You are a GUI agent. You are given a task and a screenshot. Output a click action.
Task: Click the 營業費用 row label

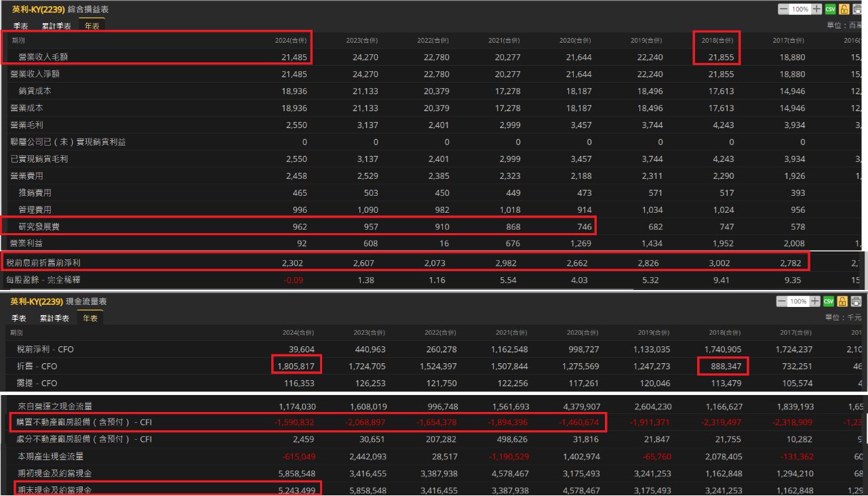[27, 175]
